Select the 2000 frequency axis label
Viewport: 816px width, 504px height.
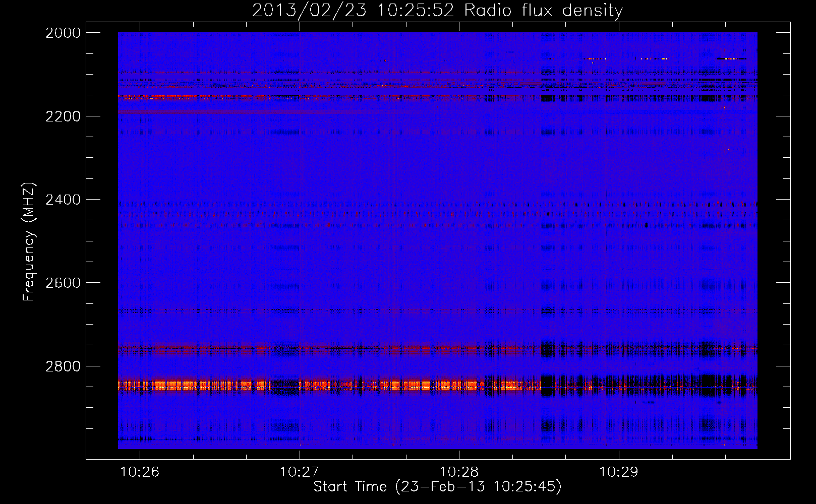(63, 33)
